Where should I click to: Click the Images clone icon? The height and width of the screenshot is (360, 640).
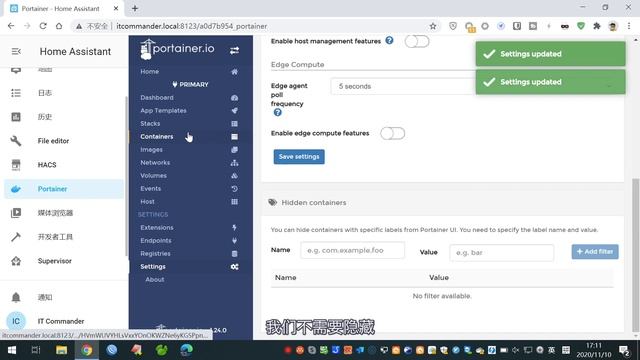click(234, 150)
